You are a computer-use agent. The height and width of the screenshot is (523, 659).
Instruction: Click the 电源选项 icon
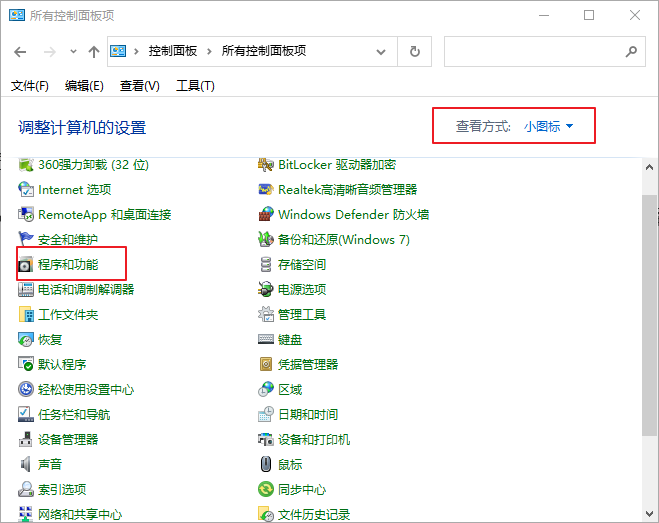(266, 289)
